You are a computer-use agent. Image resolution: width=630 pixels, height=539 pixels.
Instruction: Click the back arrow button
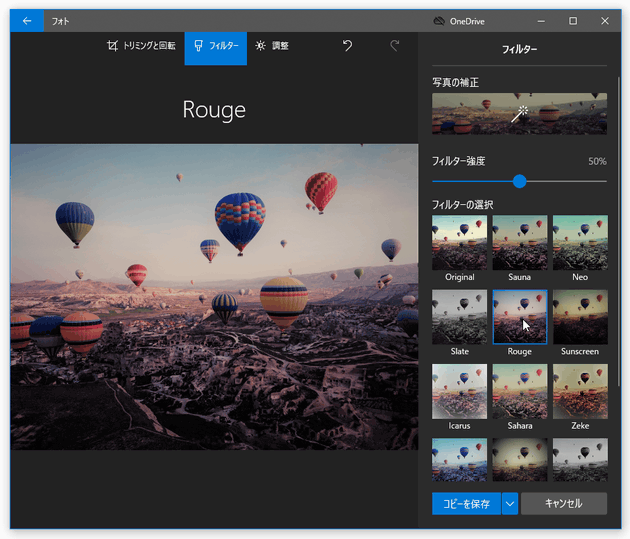point(27,20)
